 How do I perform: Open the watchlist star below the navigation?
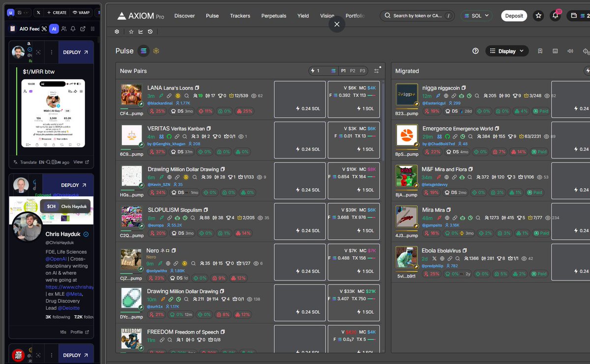point(131,31)
